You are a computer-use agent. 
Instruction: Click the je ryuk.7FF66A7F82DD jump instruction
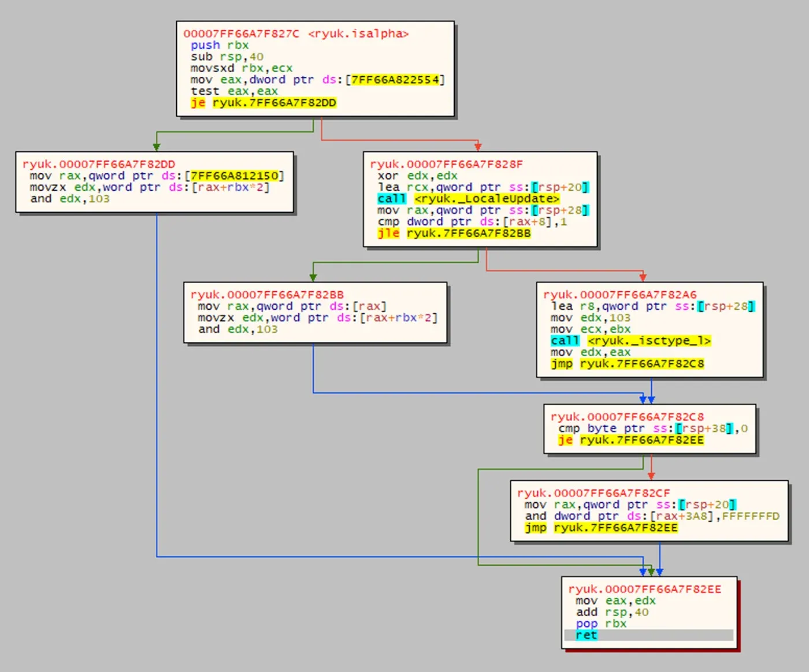264,103
